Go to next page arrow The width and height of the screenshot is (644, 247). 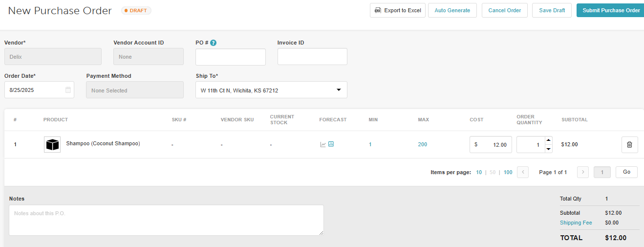[582, 172]
